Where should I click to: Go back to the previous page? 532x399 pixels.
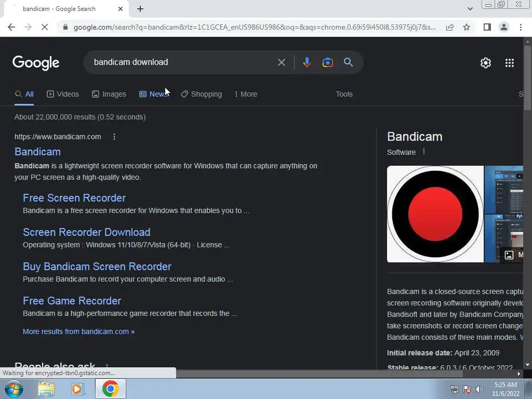point(11,27)
